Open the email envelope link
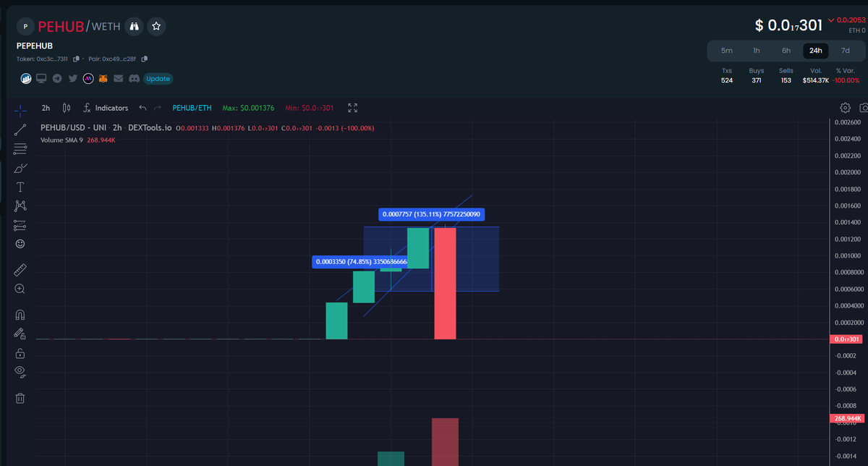 point(119,78)
